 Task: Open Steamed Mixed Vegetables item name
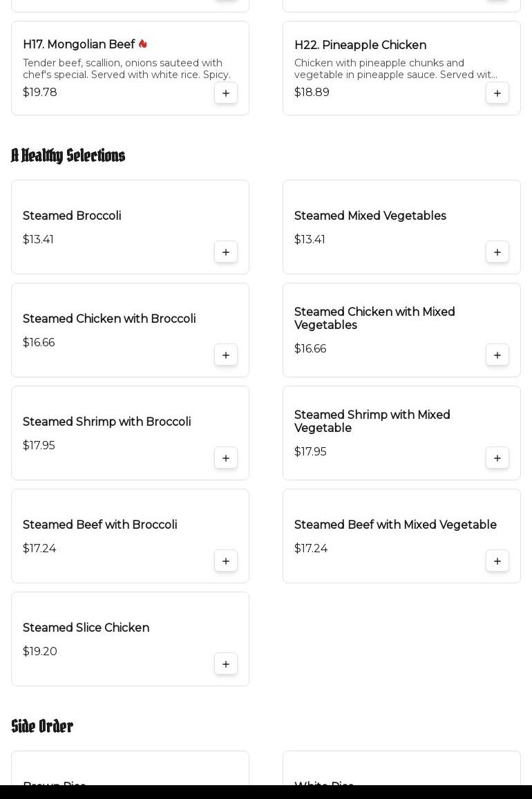pyautogui.click(x=370, y=216)
